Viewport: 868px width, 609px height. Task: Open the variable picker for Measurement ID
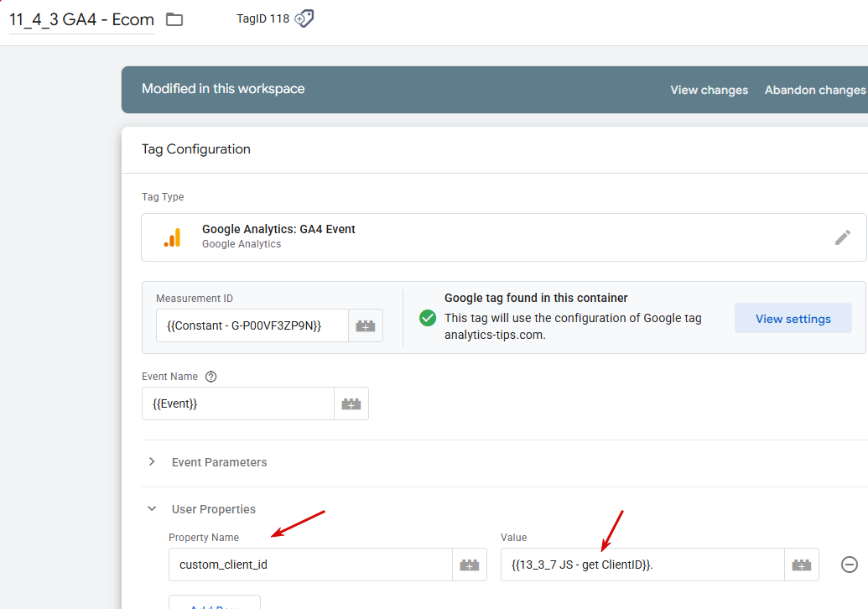coord(366,325)
